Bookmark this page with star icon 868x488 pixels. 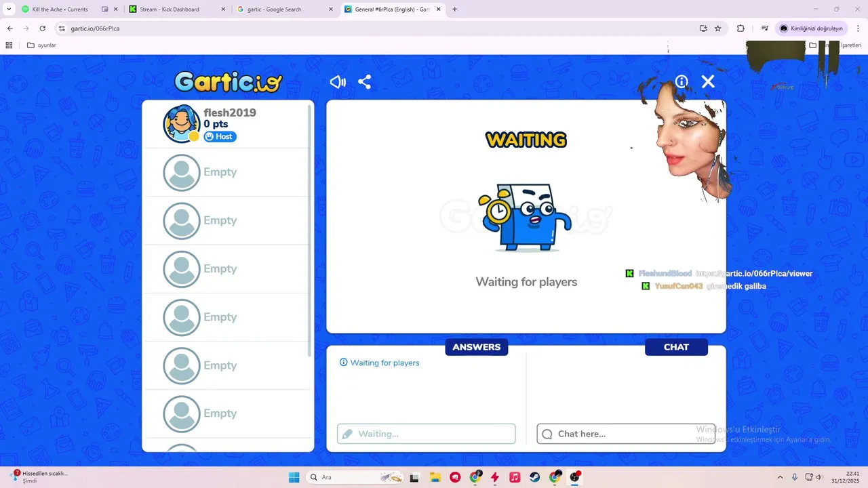[x=718, y=28]
